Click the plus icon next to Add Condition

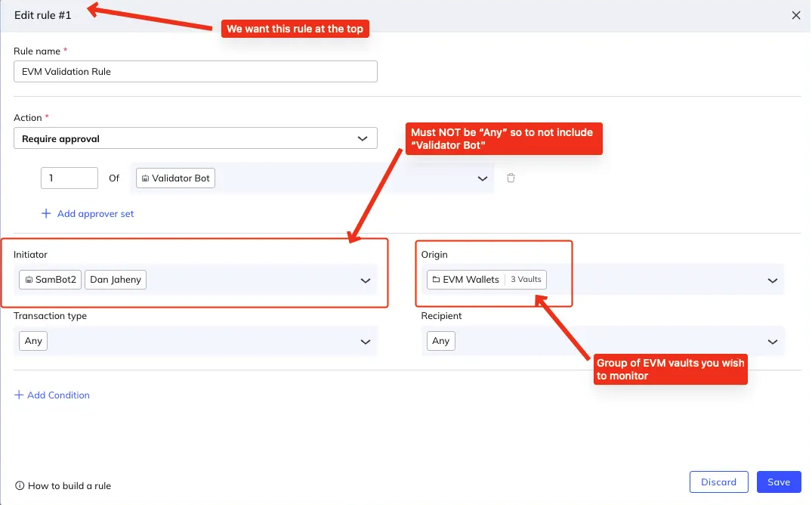[19, 395]
